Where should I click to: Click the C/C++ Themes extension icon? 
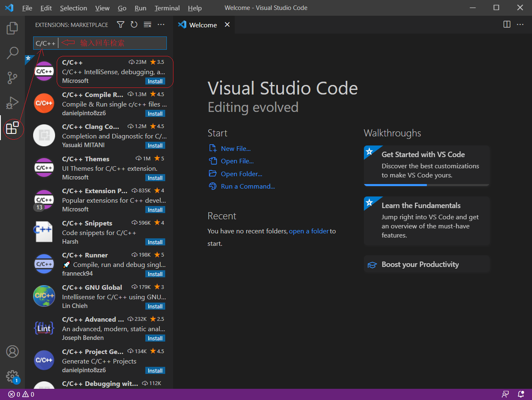pyautogui.click(x=44, y=167)
